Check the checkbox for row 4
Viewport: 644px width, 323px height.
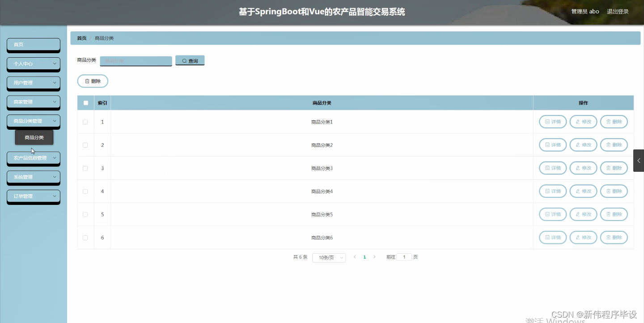point(85,191)
